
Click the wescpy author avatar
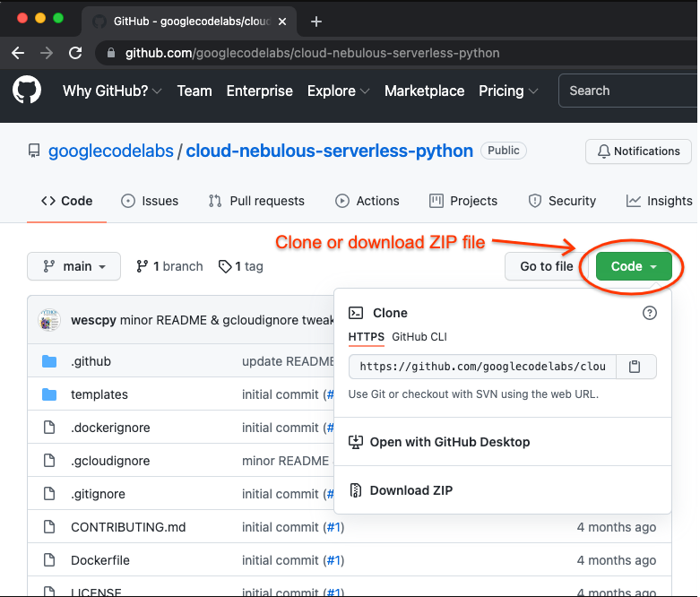coord(49,320)
